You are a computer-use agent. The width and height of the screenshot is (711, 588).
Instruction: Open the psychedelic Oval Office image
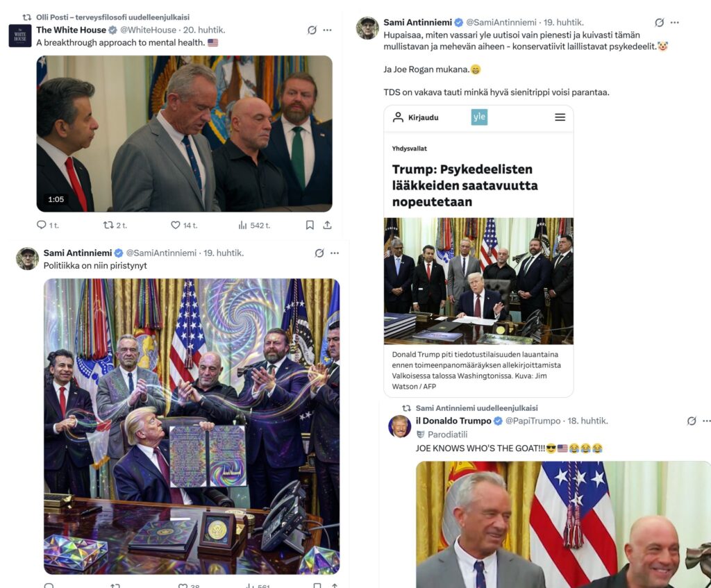[x=192, y=427]
